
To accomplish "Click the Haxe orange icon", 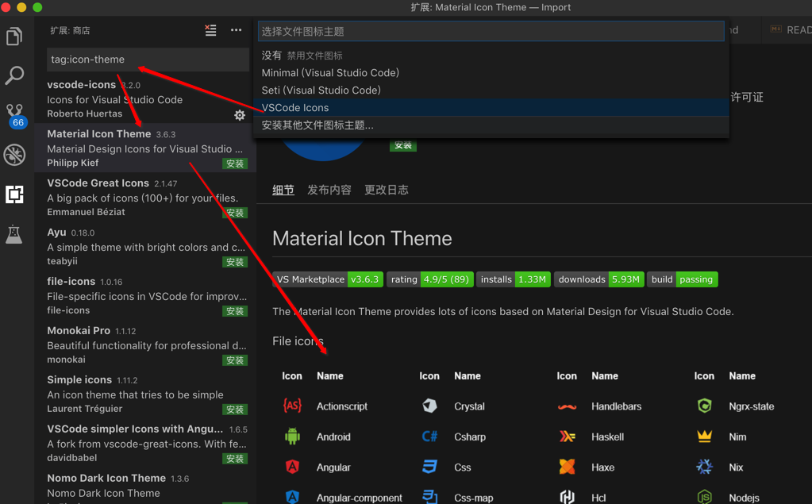I will [567, 467].
